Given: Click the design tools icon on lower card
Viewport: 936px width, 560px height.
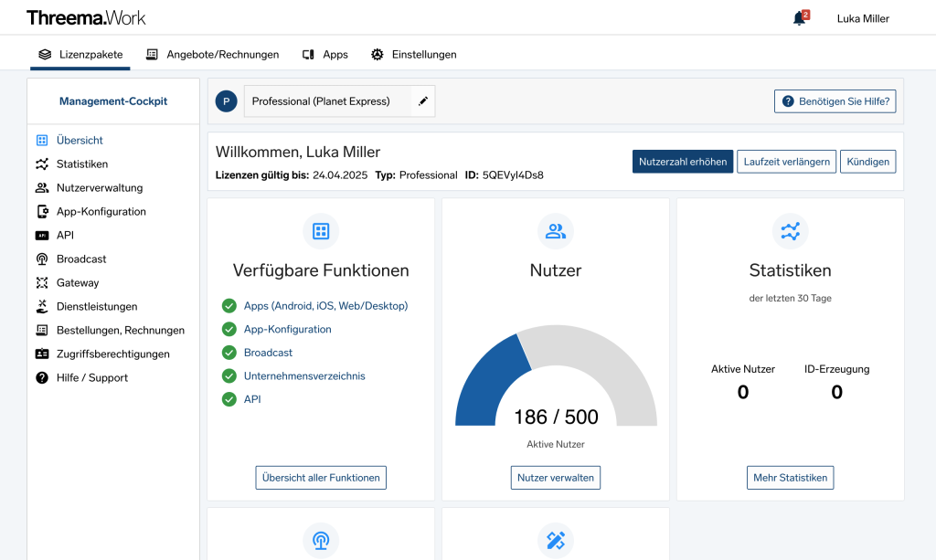Looking at the screenshot, I should pos(556,540).
